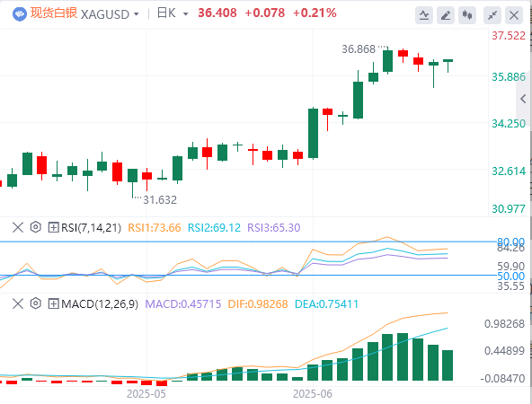Expand the RSI panel plus icon

(x=53, y=227)
